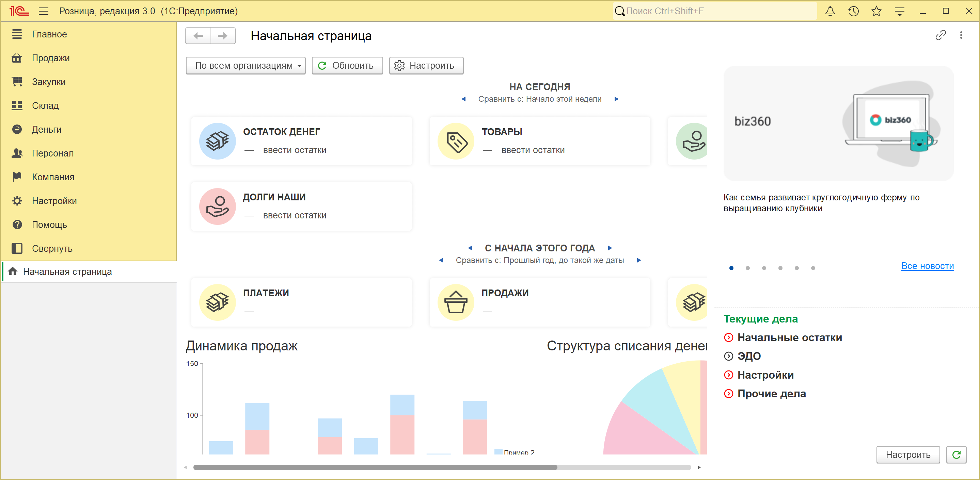Viewport: 980px width, 480px height.
Task: Click Настроить button under Текущие дела
Action: pyautogui.click(x=908, y=454)
